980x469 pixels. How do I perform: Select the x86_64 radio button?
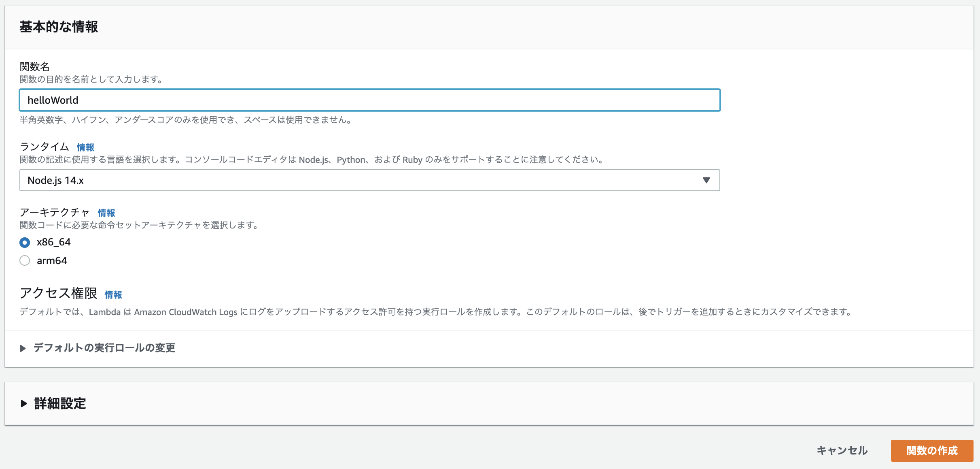click(24, 242)
